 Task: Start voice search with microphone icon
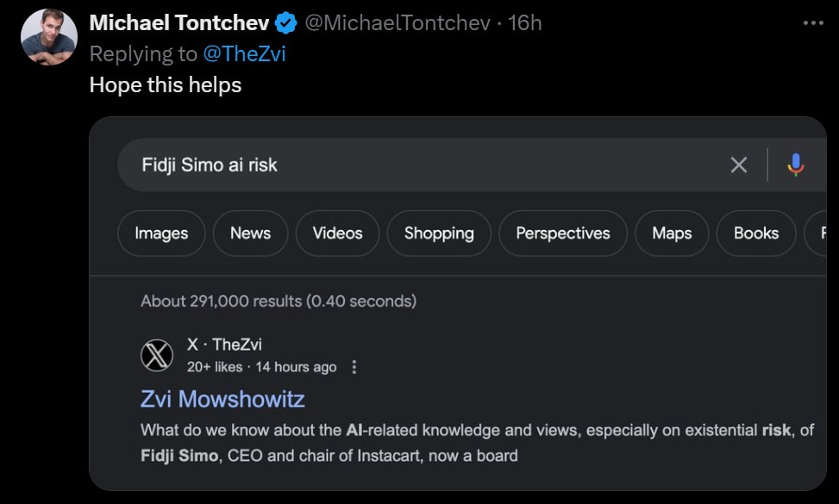pos(796,165)
